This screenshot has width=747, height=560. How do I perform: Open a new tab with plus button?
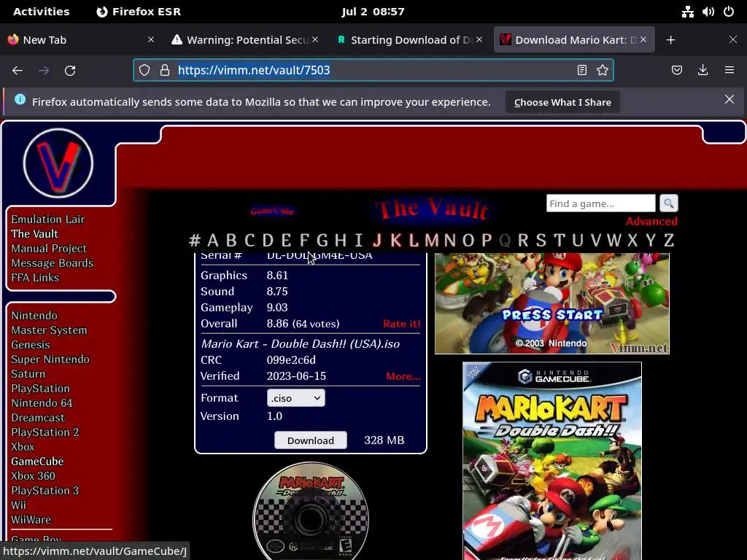tap(671, 40)
